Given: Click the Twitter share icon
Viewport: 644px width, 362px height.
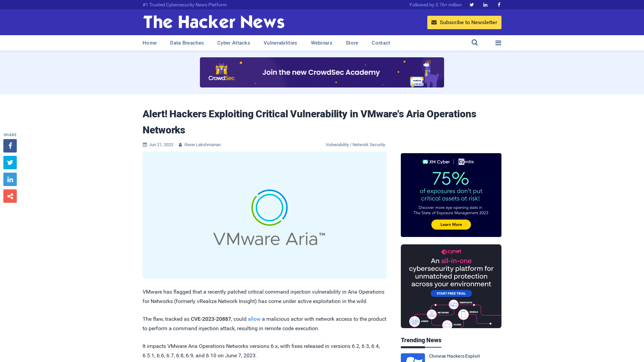Looking at the screenshot, I should coord(10,162).
